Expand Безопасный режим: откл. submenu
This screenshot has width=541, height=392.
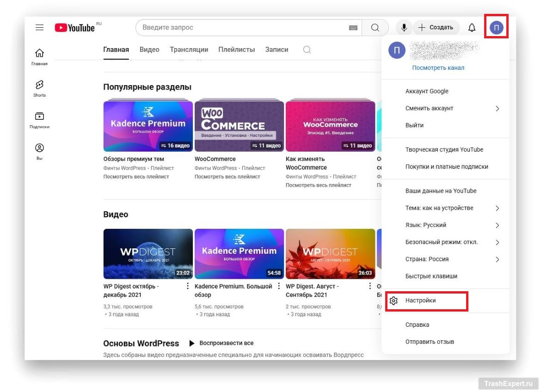(497, 242)
